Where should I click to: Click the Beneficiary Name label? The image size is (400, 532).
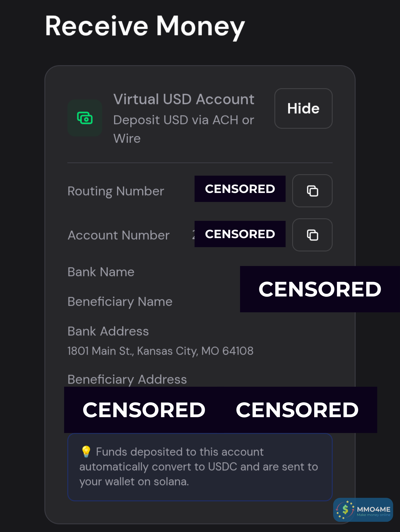[x=120, y=302]
